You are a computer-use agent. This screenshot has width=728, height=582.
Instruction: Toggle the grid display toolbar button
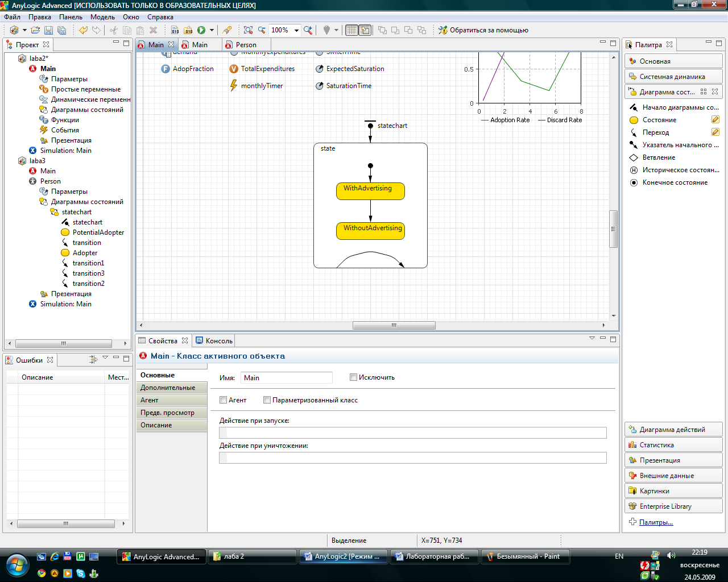(352, 30)
